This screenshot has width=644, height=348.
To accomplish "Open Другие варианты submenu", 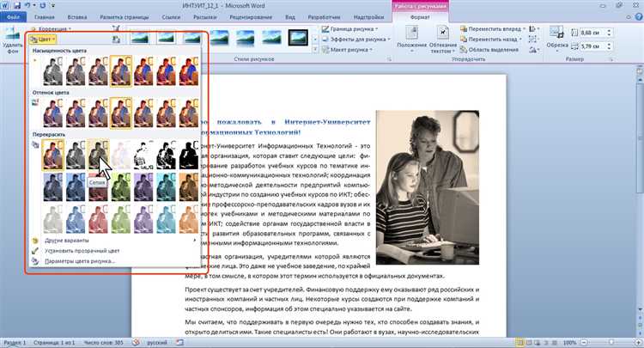I will (114, 241).
